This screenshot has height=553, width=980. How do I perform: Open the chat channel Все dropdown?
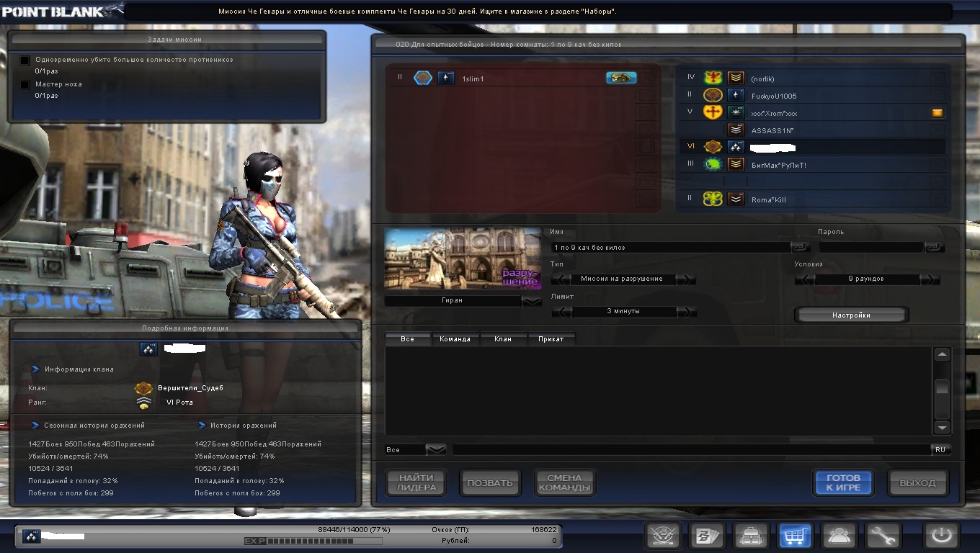(436, 449)
